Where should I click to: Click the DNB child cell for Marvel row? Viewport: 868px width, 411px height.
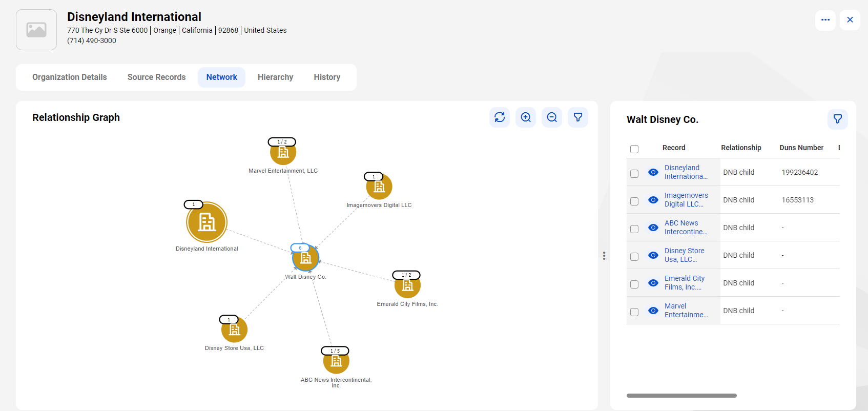click(x=739, y=311)
